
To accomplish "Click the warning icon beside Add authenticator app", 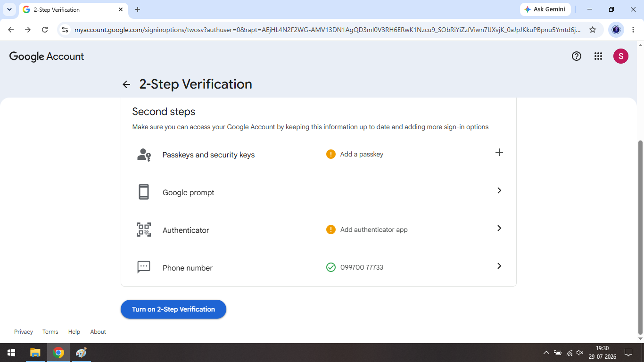I will click(331, 230).
